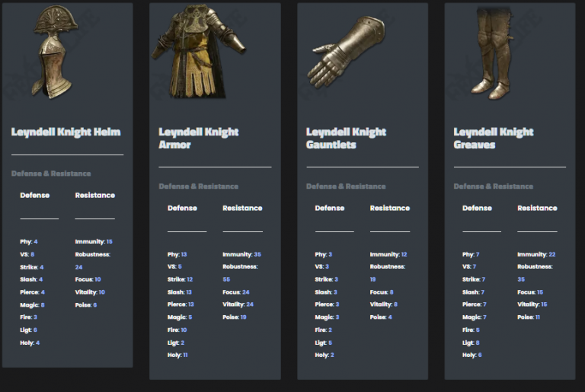Select Defense & Resistance heading under Gauntlets
The height and width of the screenshot is (392, 585).
(346, 186)
